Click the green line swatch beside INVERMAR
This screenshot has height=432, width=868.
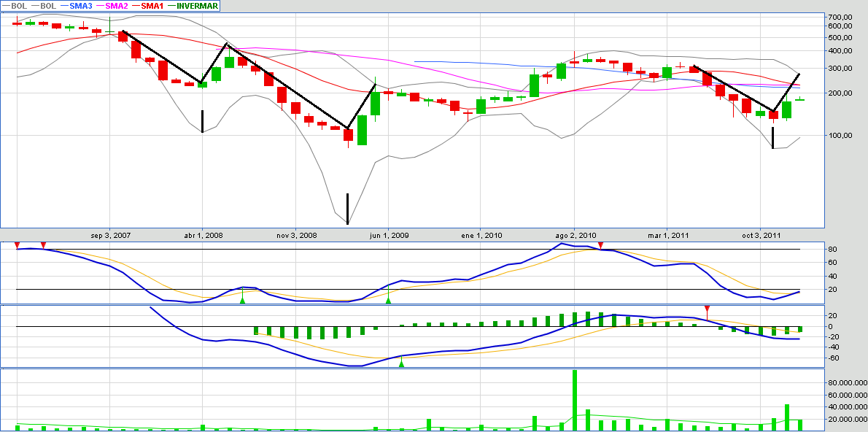pos(172,6)
